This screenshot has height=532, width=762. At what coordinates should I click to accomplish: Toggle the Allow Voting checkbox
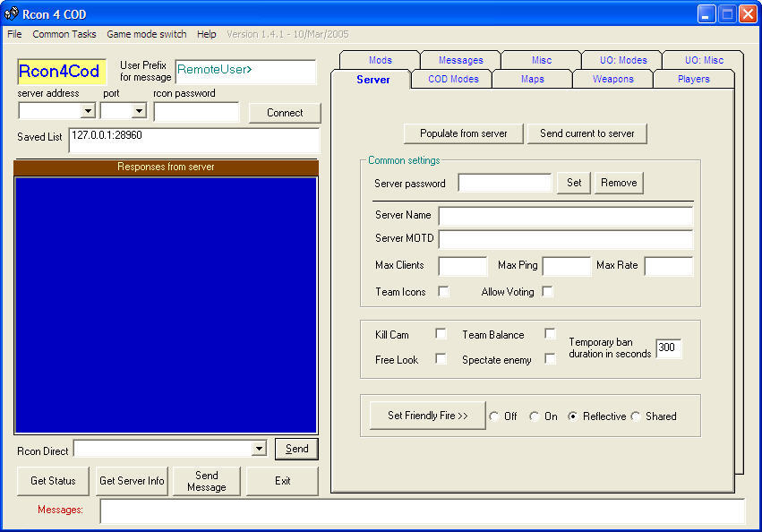pyautogui.click(x=547, y=291)
